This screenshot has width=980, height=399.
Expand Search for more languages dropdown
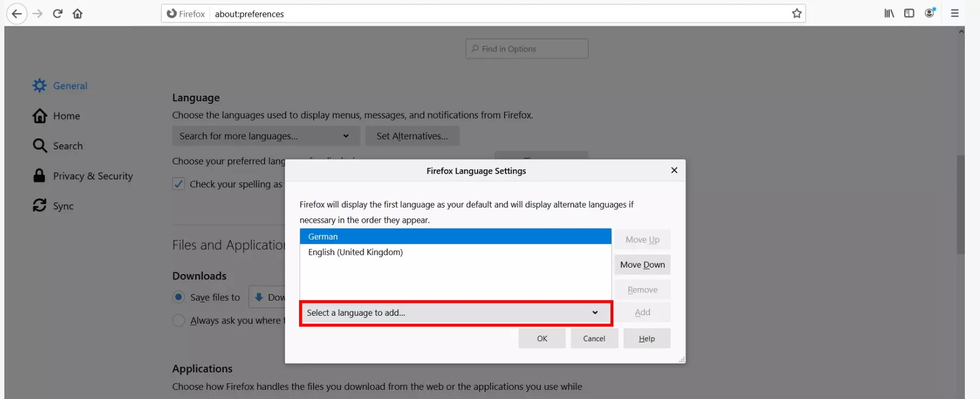[266, 136]
